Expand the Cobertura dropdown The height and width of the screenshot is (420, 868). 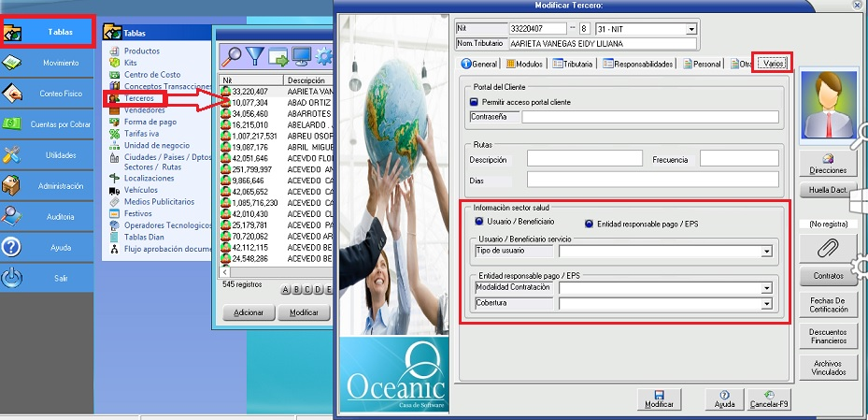pyautogui.click(x=766, y=304)
